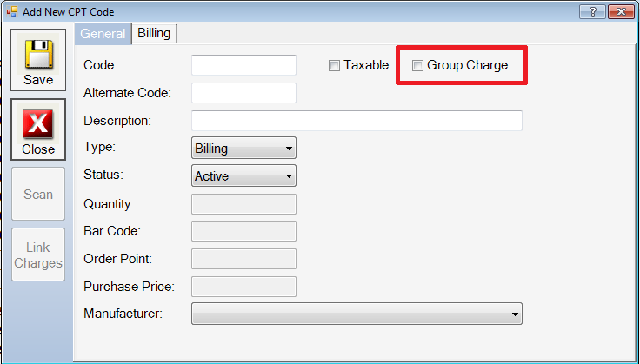Click the Bar Code field
Image resolution: width=640 pixels, height=364 pixels.
pyautogui.click(x=243, y=231)
